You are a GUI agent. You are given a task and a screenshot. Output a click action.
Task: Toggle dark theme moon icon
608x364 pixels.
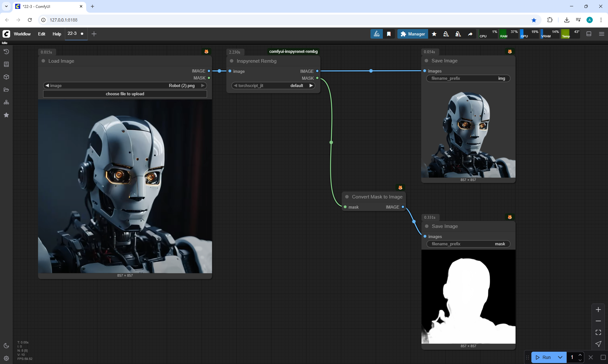click(x=6, y=346)
